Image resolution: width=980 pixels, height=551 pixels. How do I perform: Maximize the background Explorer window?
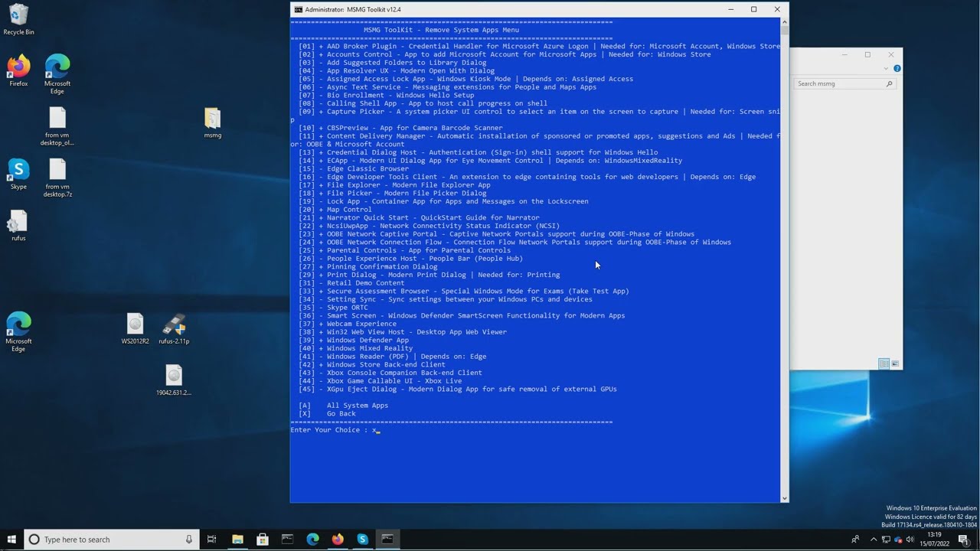point(867,55)
